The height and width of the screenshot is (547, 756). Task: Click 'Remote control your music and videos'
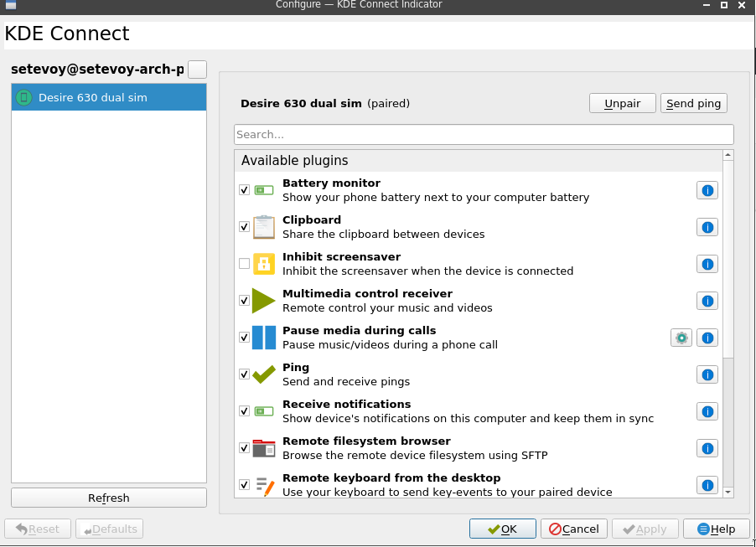tap(387, 308)
